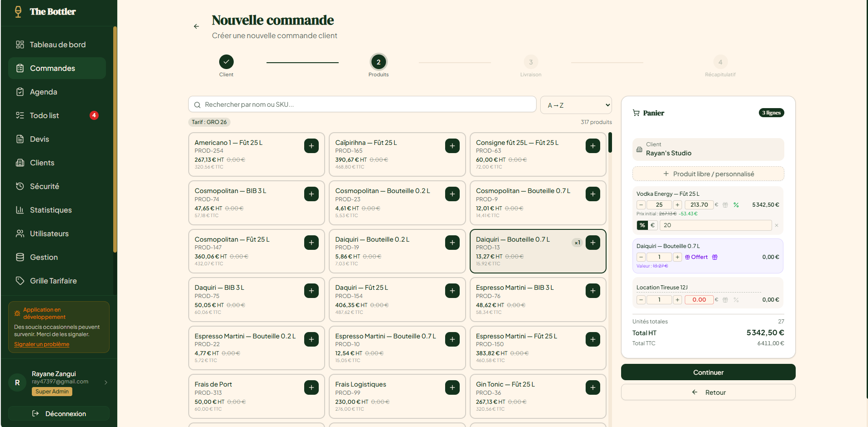The width and height of the screenshot is (868, 427).
Task: Open Signaler un problème link
Action: (x=41, y=344)
